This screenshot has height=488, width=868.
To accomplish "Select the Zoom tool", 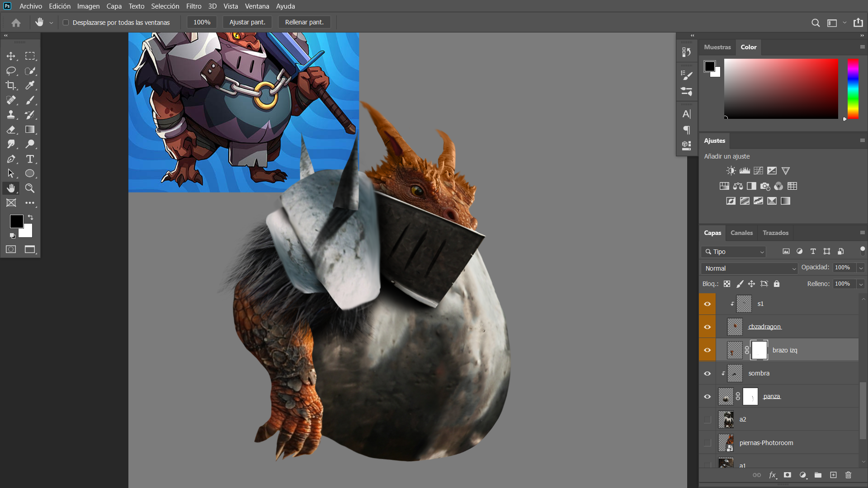I will (x=30, y=188).
